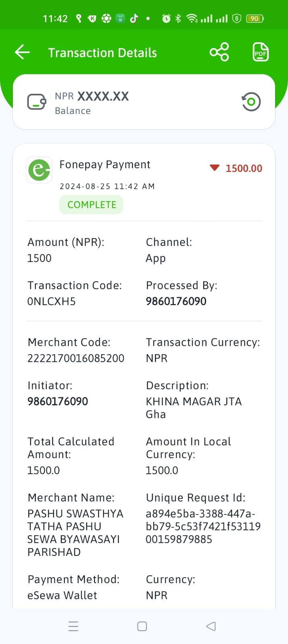This screenshot has height=644, width=288.
Task: Tap the Unique Request Id value
Action: tap(203, 526)
